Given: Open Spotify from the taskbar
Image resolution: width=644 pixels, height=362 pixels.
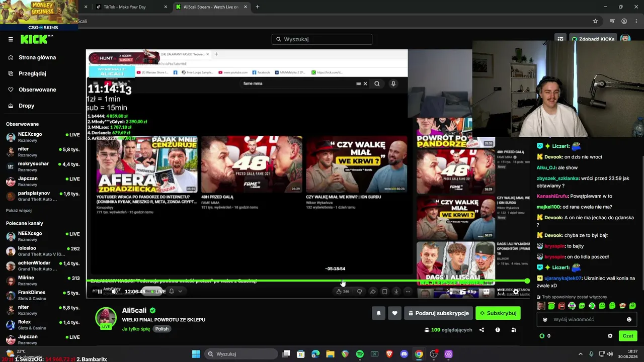Looking at the screenshot, I should (360, 354).
